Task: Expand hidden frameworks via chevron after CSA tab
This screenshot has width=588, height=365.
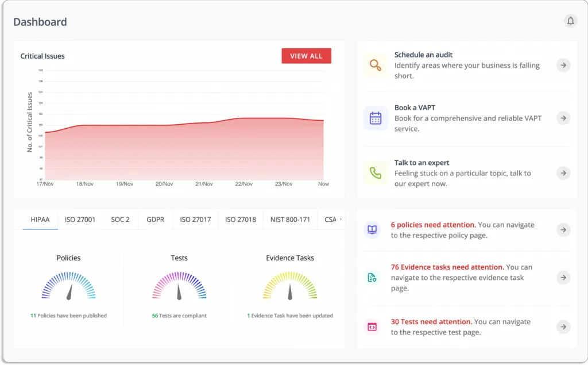Action: [339, 219]
